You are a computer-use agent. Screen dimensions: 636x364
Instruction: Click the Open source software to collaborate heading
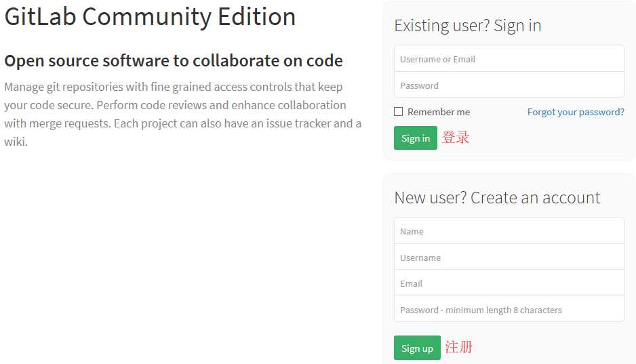click(174, 61)
